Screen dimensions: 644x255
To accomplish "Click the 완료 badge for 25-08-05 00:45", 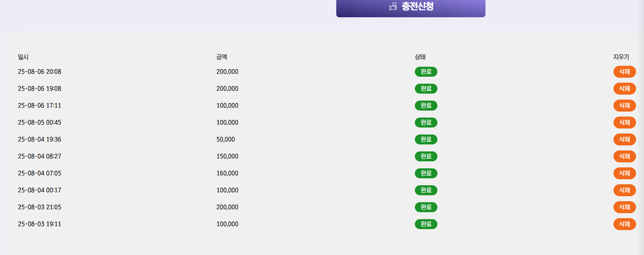I will tap(426, 123).
